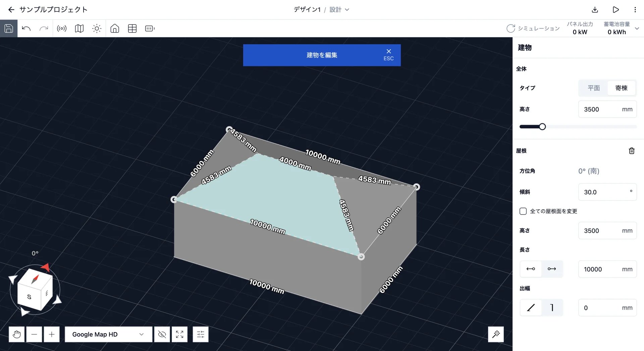Close the 建物を編集 banner with ESC
This screenshot has width=644, height=351.
click(388, 55)
